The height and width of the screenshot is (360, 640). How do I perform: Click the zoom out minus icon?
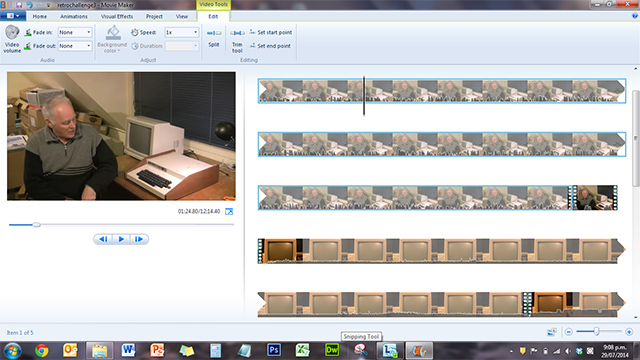click(x=569, y=332)
